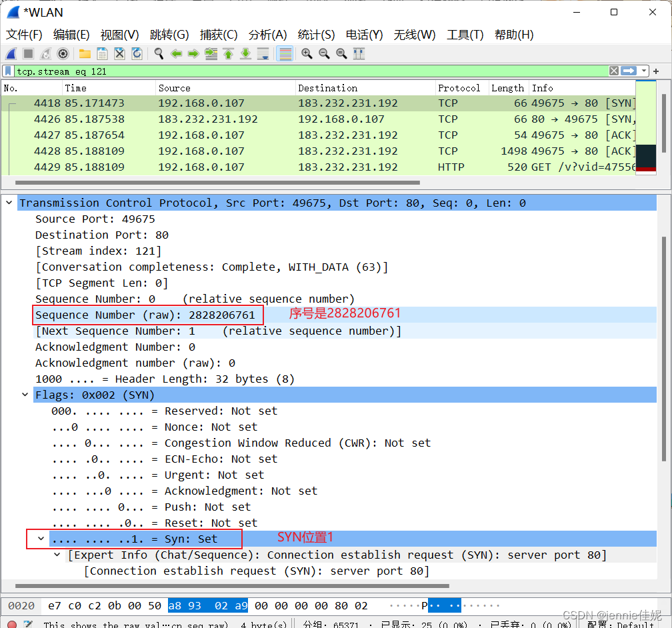The height and width of the screenshot is (628, 672).
Task: Close the capture file
Action: (119, 53)
